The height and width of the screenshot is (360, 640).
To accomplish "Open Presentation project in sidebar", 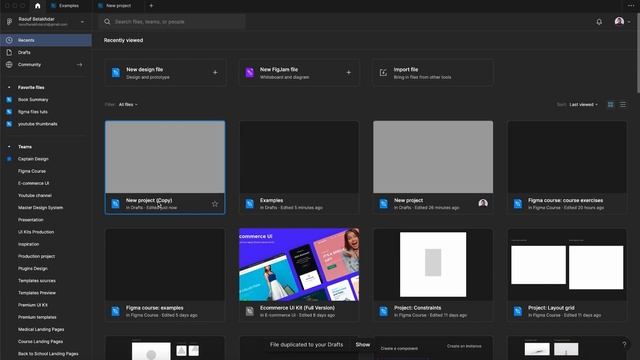I will point(31,220).
